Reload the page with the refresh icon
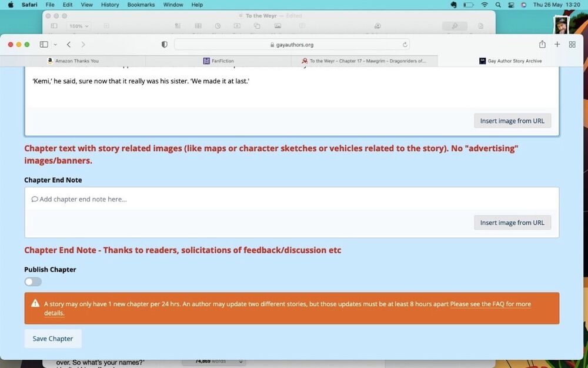588x368 pixels. (x=405, y=44)
